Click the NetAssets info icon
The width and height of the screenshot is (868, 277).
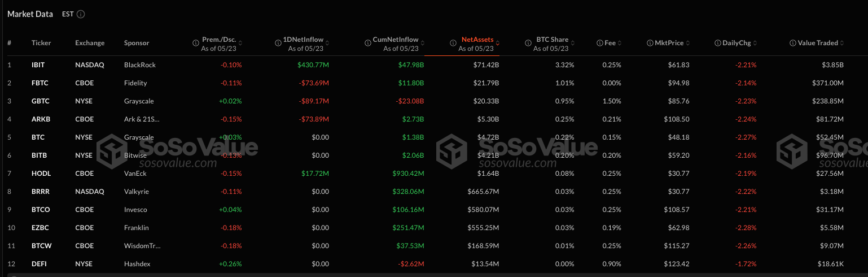tap(454, 43)
